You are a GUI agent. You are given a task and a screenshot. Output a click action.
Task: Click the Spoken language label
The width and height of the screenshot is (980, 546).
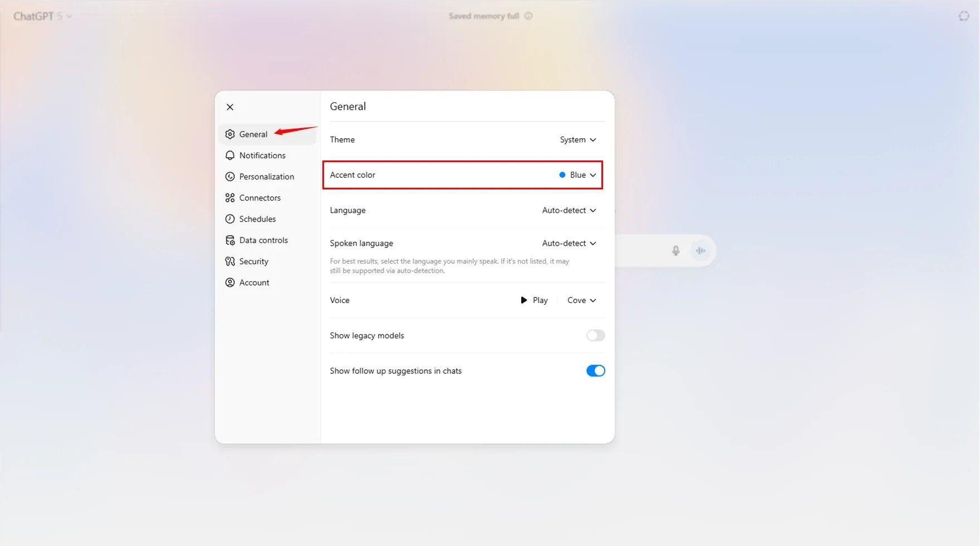click(x=361, y=243)
